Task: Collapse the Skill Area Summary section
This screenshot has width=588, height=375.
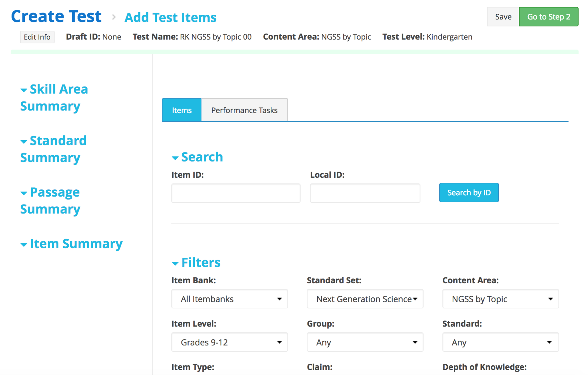Action: [x=24, y=90]
